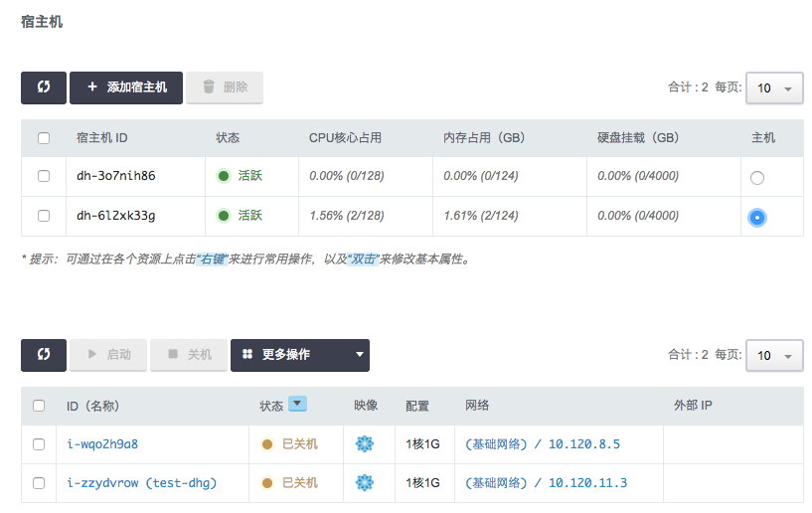Open network link for 10.120.11.3
812x513 pixels.
(546, 483)
